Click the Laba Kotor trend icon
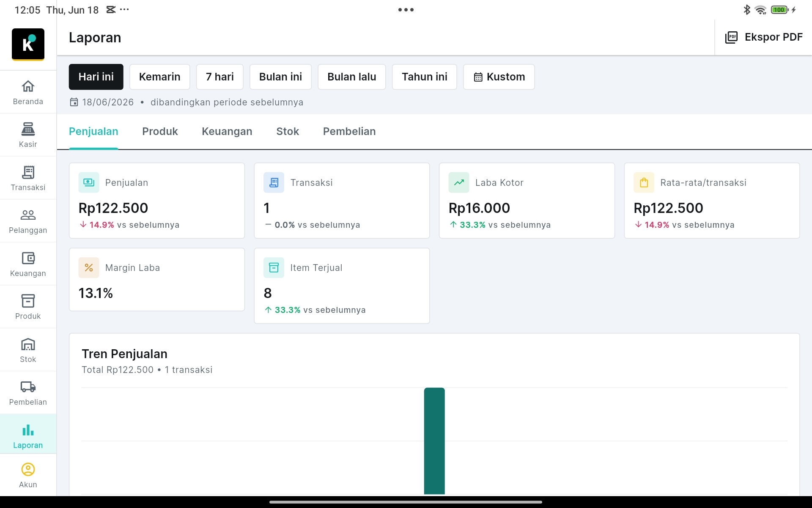Viewport: 812px width, 508px height. [459, 182]
